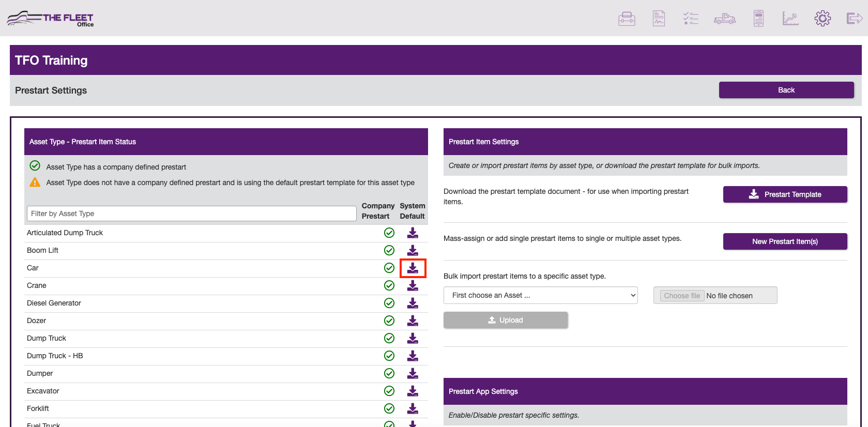Select the Dumper row label

coord(40,373)
